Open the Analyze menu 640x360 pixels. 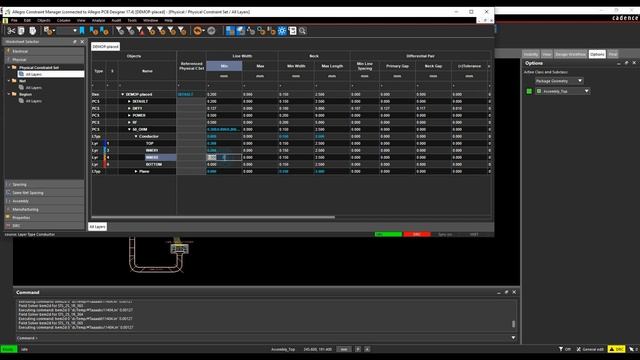98,20
